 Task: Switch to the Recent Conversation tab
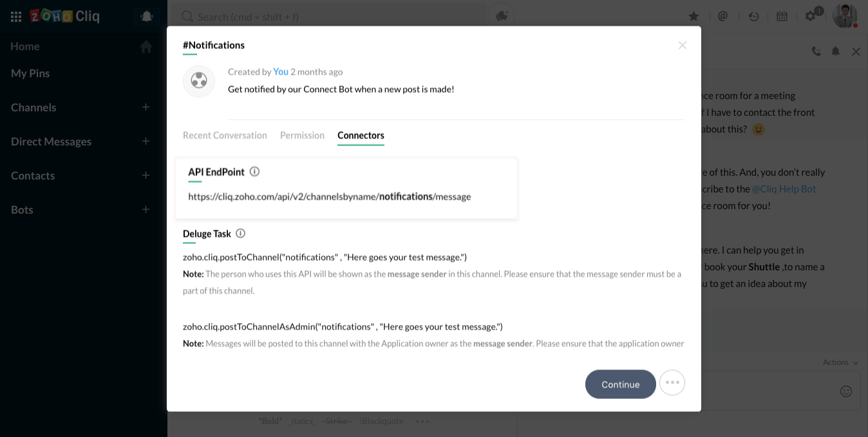click(x=225, y=135)
